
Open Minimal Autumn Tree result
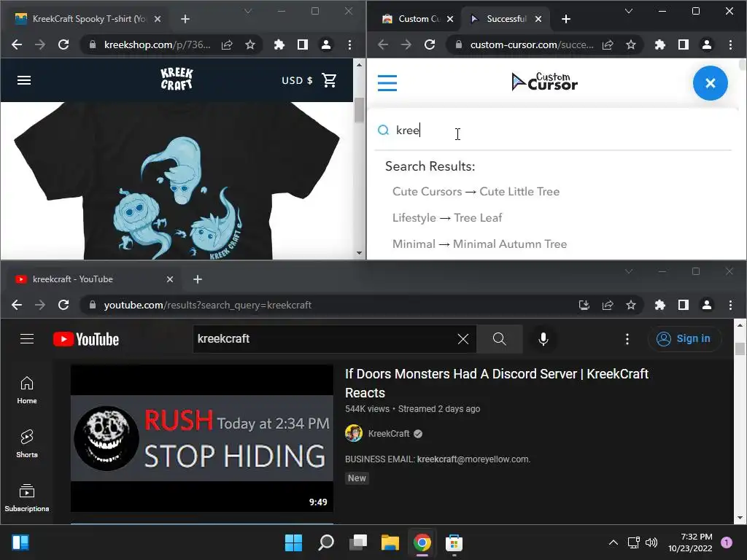tap(479, 244)
